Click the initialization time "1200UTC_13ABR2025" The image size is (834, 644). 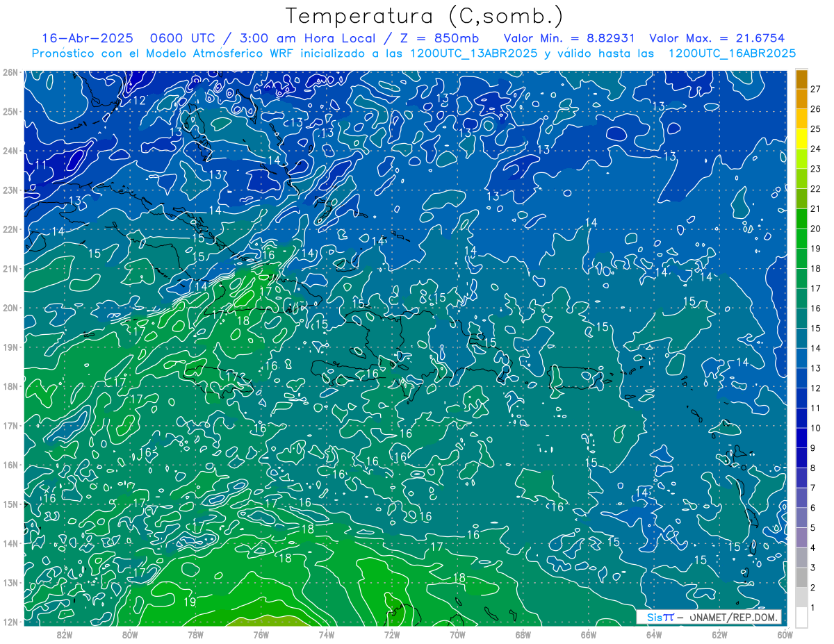click(x=473, y=53)
